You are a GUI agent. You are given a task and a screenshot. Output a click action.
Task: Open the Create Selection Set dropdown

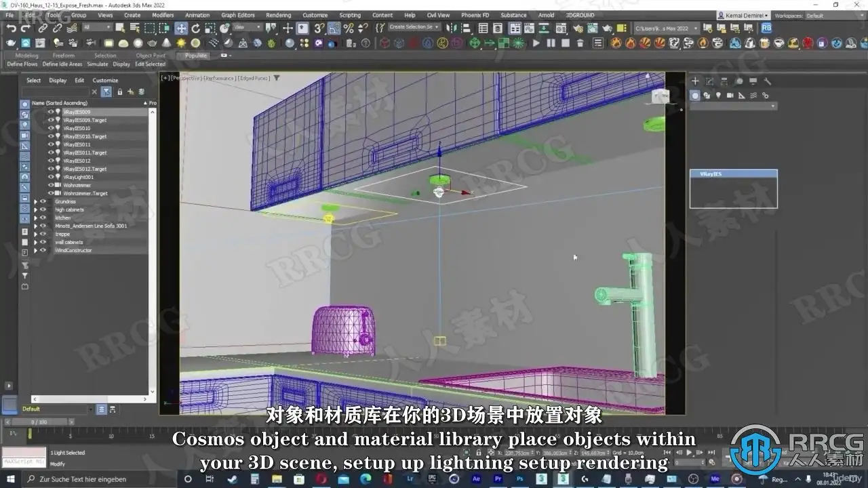pyautogui.click(x=414, y=28)
